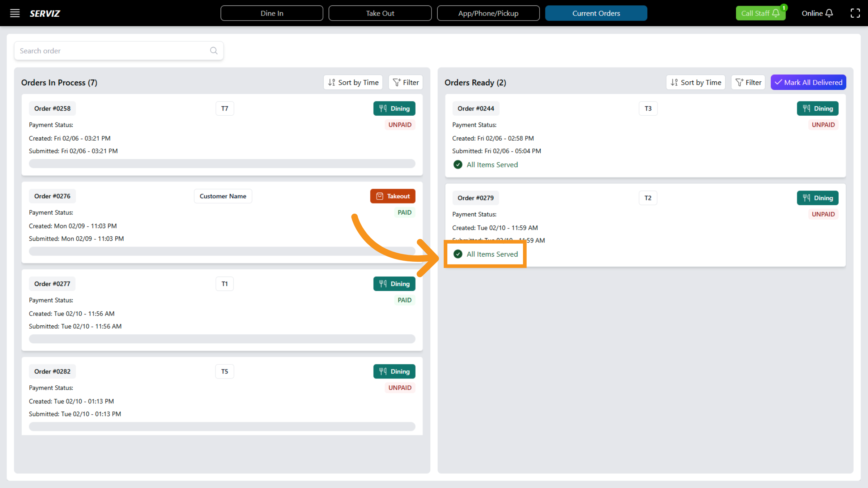This screenshot has width=868, height=488.
Task: Focus the Search order input field
Action: point(112,51)
